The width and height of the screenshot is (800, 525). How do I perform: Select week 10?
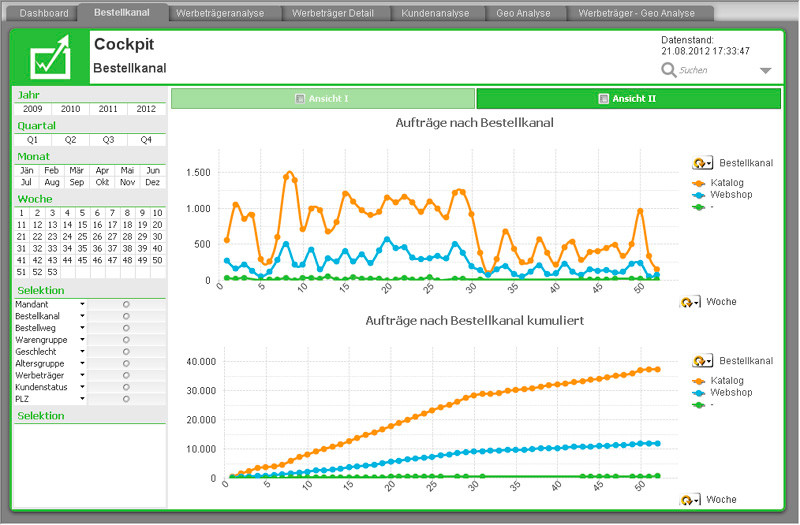pyautogui.click(x=158, y=213)
